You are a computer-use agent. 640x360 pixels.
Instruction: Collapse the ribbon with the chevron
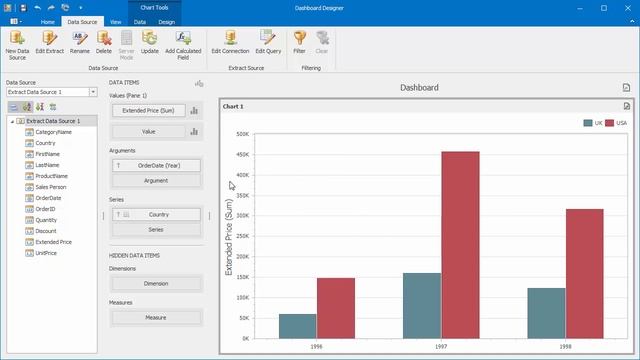632,21
